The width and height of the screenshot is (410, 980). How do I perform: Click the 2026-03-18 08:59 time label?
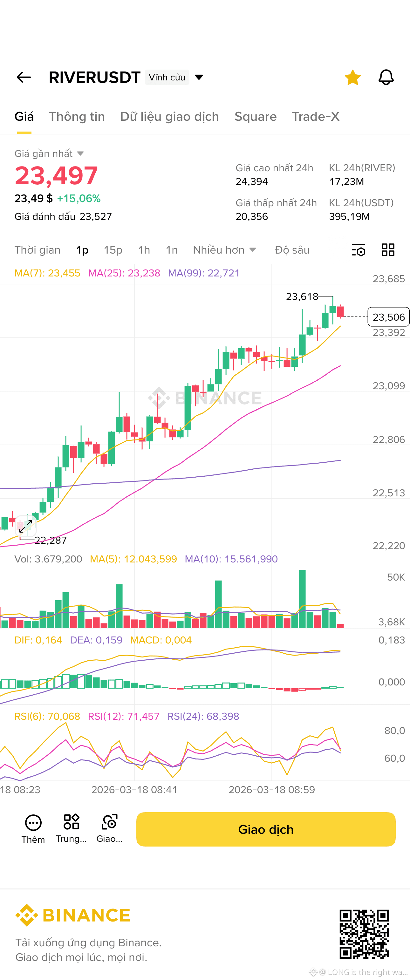tap(272, 790)
